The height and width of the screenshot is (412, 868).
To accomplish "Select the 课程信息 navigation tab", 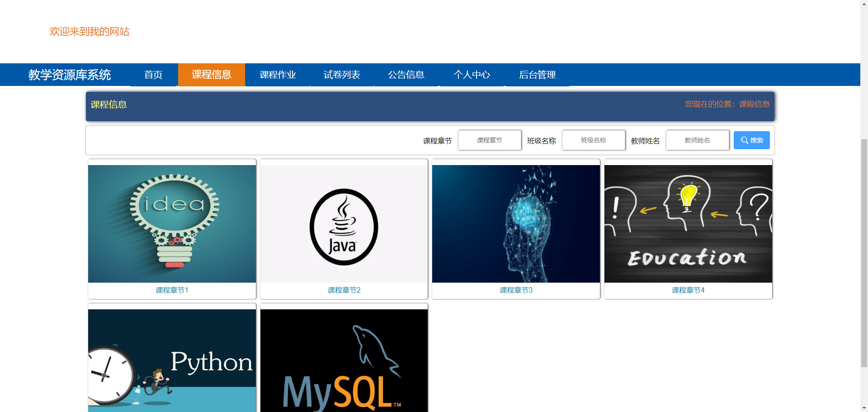I will point(212,75).
